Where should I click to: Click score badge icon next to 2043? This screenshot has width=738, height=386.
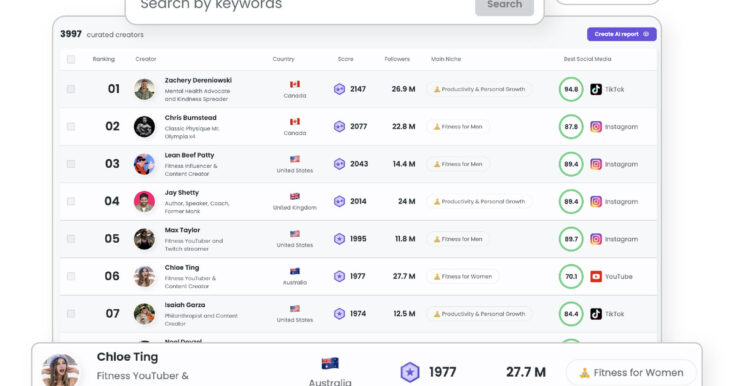pos(339,164)
